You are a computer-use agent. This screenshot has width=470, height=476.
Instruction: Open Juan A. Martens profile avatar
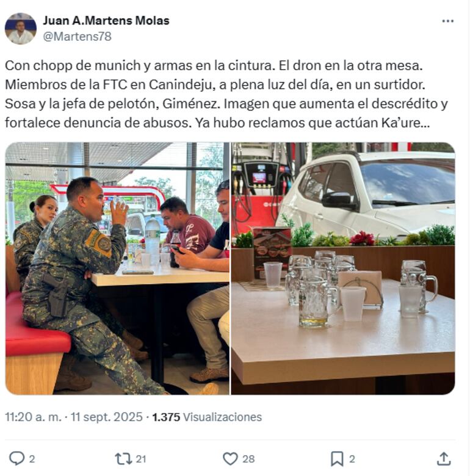tap(21, 29)
